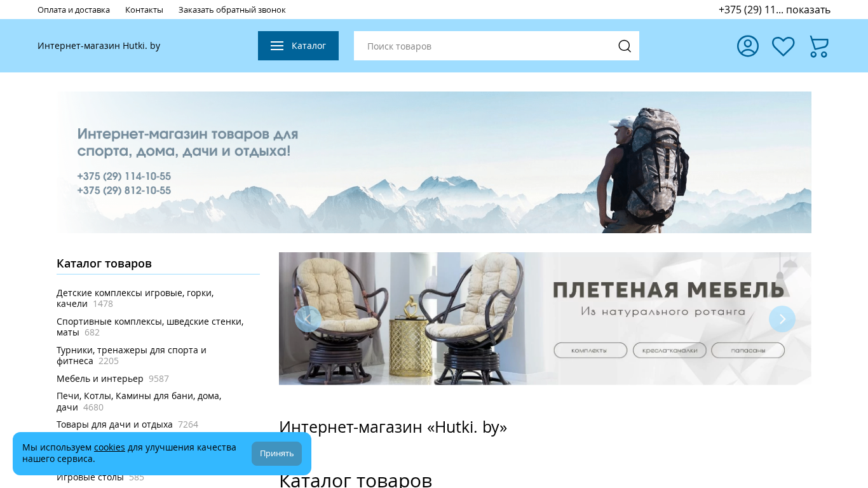Viewport: 868px width, 488px height.
Task: Open Турники, тренажеры для спорта и фитнеса category
Action: pos(132,355)
